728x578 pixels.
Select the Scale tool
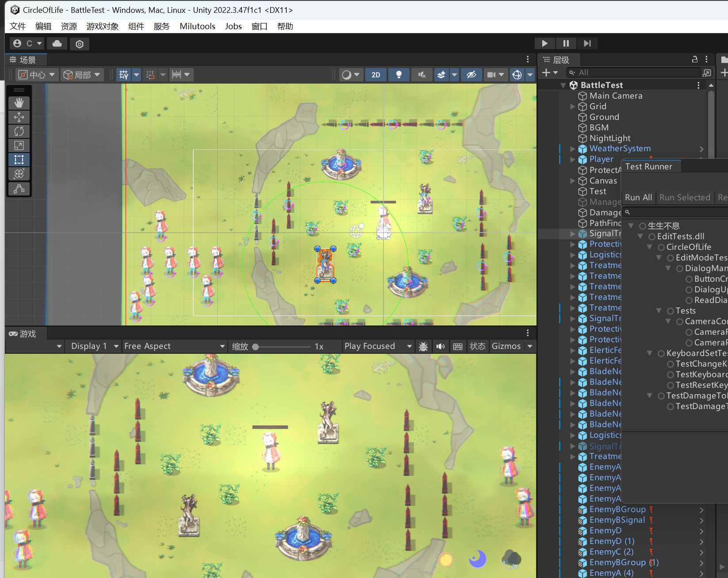[19, 145]
